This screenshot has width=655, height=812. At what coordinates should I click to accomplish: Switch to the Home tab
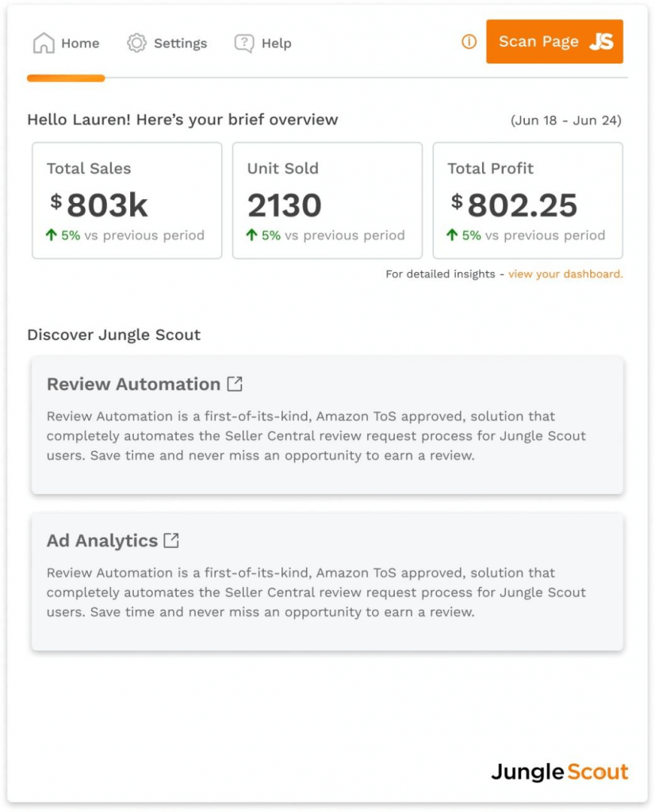[66, 43]
